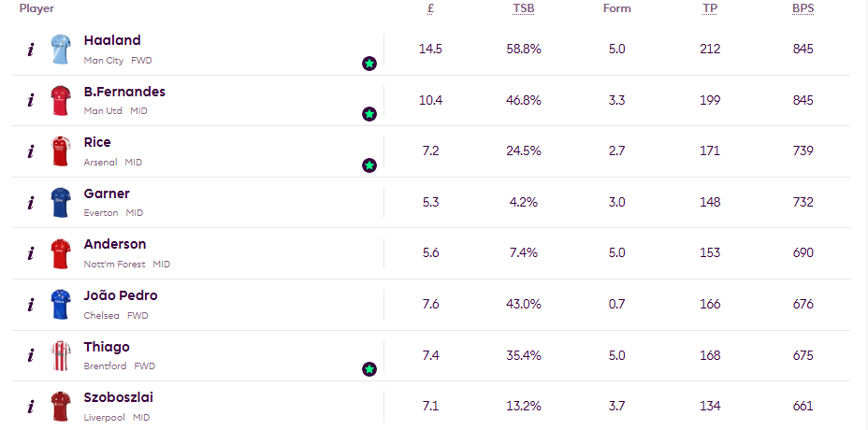Click the green star badge on Haaland's row
Screen dimensions: 868x430
coord(369,64)
